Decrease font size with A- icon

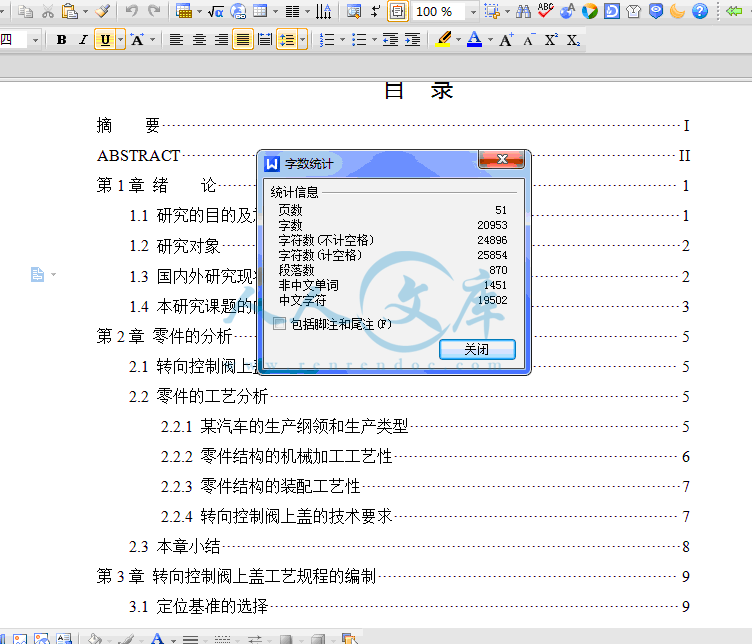coord(529,40)
